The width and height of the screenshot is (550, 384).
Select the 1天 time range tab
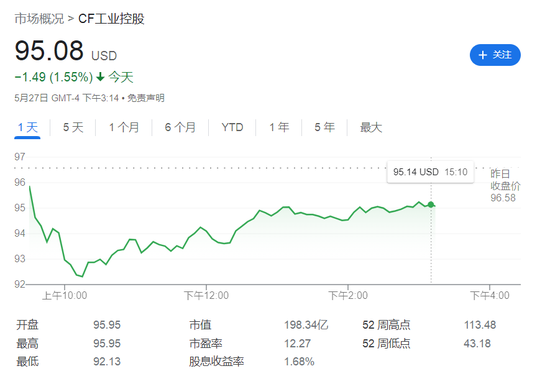click(27, 127)
